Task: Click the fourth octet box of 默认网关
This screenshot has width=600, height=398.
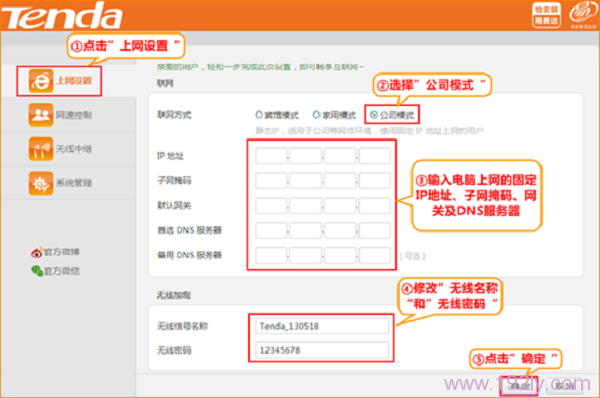Action: 375,206
